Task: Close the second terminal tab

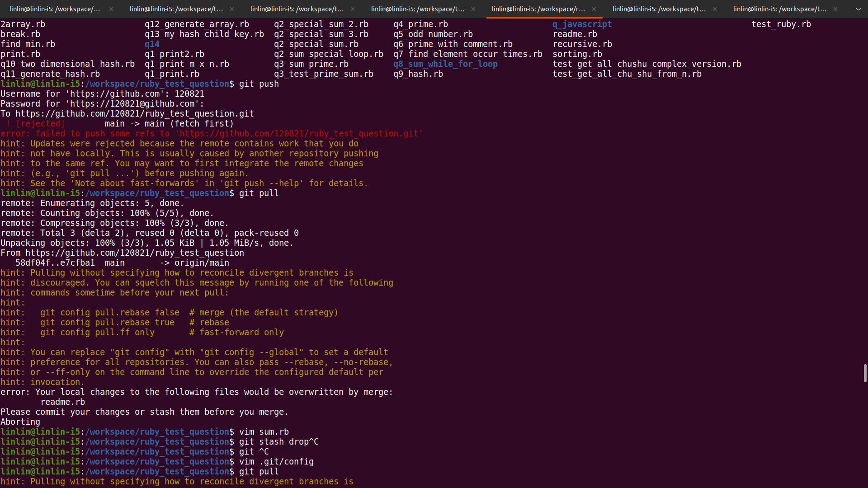Action: pos(232,9)
